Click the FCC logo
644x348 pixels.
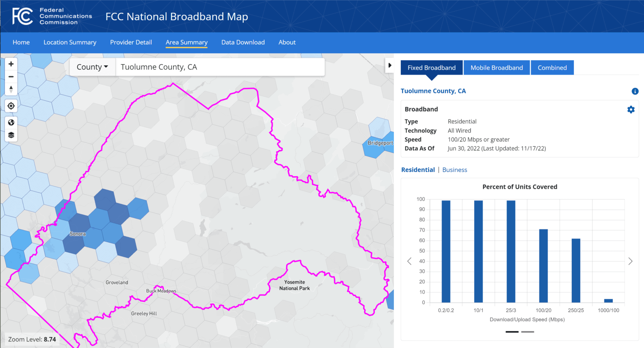point(22,16)
